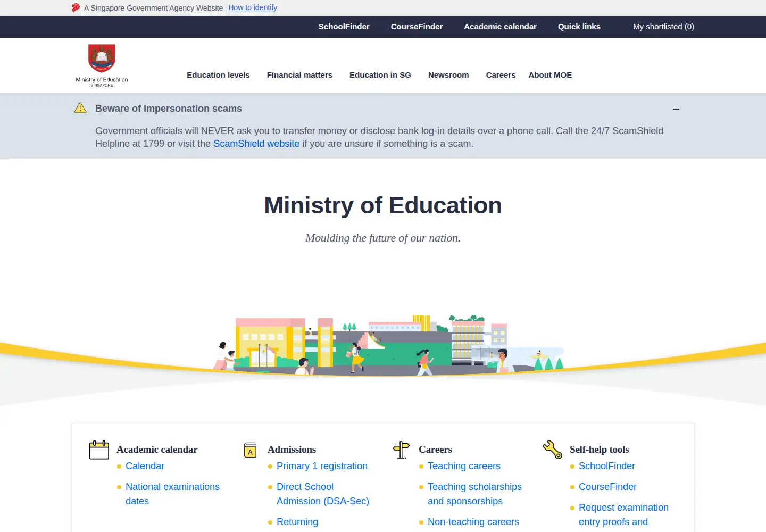The width and height of the screenshot is (766, 532).
Task: Click the Self-help tools heading
Action: (x=599, y=450)
